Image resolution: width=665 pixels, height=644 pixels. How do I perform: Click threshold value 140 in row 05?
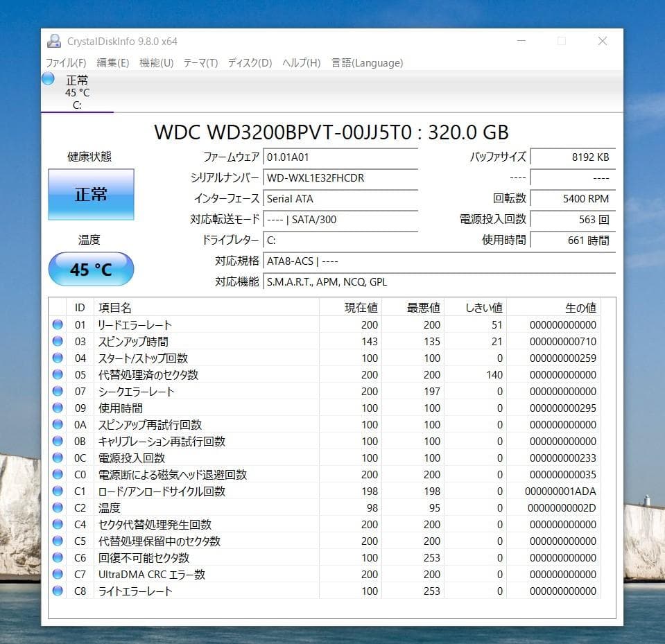(x=494, y=374)
